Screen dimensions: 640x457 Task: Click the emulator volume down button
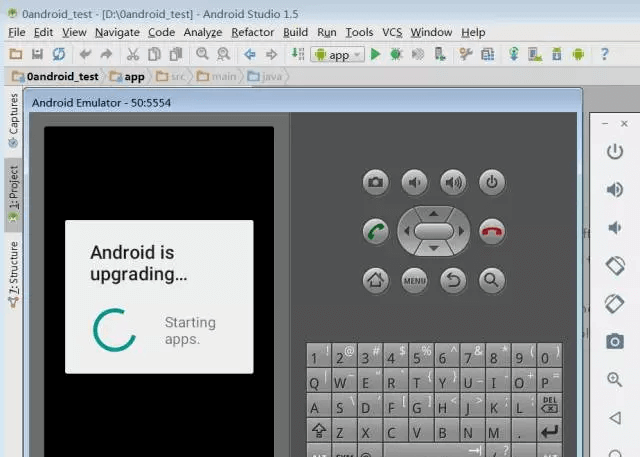click(x=414, y=182)
